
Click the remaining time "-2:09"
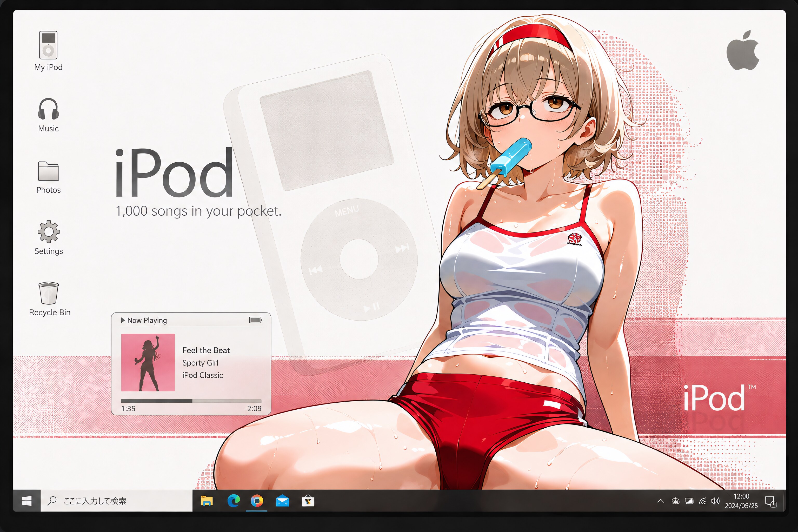click(x=253, y=409)
